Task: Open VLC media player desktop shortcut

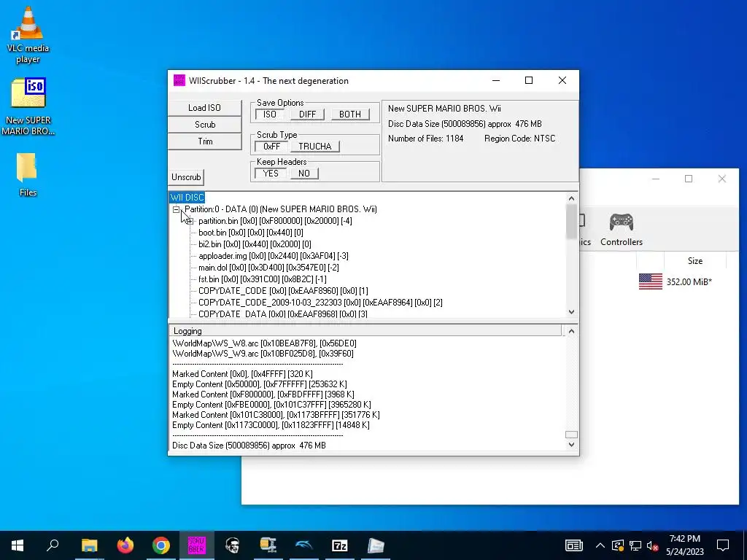Action: point(28,34)
